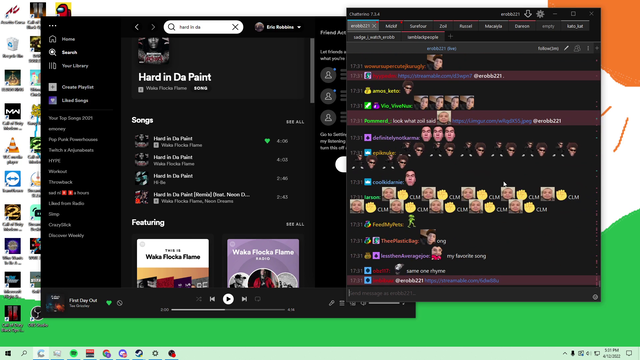The width and height of the screenshot is (640, 360).
Task: Open Your Library in Spotify
Action: pyautogui.click(x=69, y=66)
